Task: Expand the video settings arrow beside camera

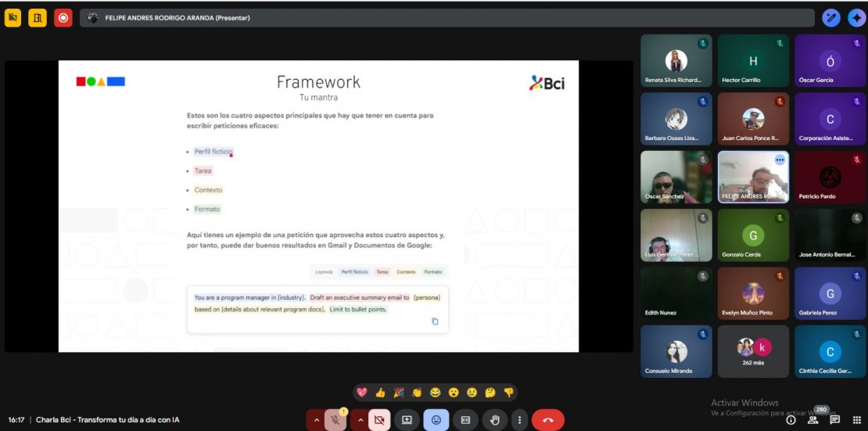Action: [x=360, y=420]
